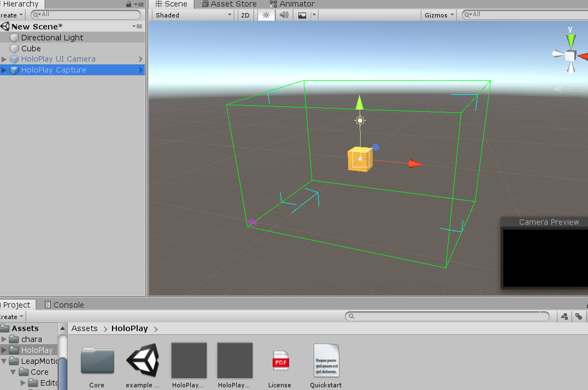The width and height of the screenshot is (588, 390).
Task: Select the Assets root folder
Action: point(25,329)
